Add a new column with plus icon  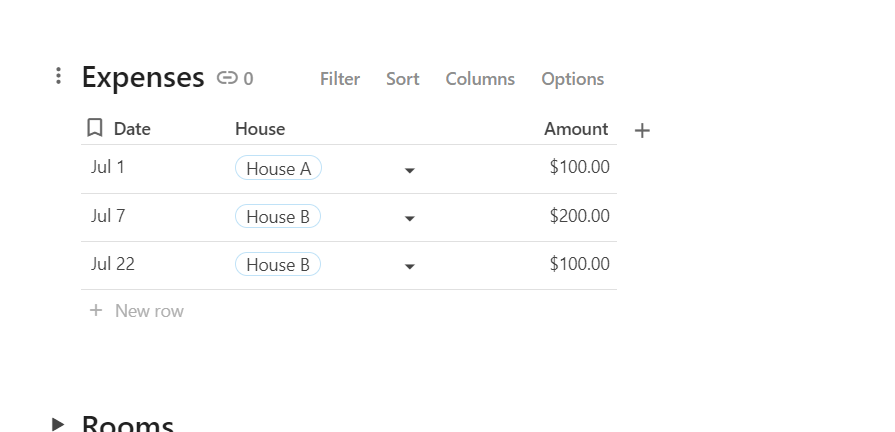click(x=642, y=130)
